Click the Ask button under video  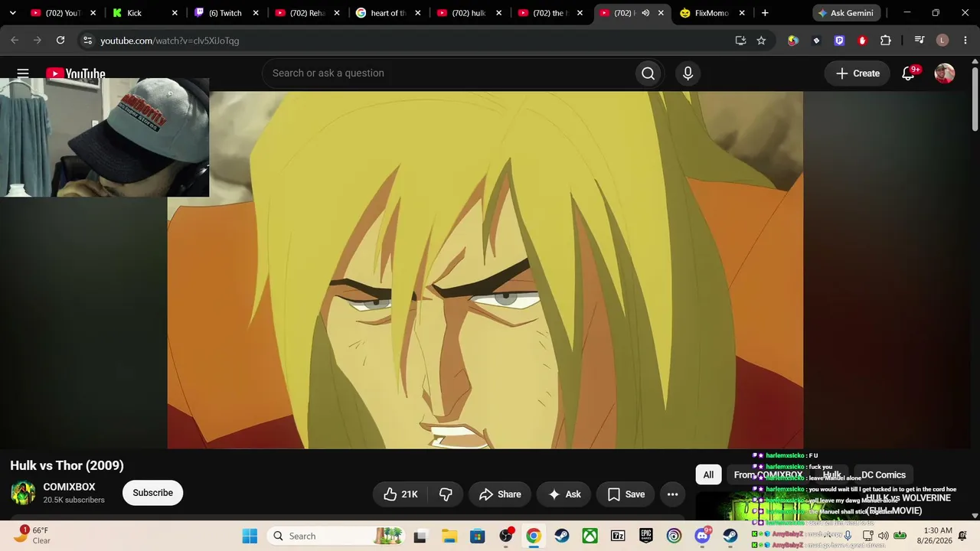563,494
